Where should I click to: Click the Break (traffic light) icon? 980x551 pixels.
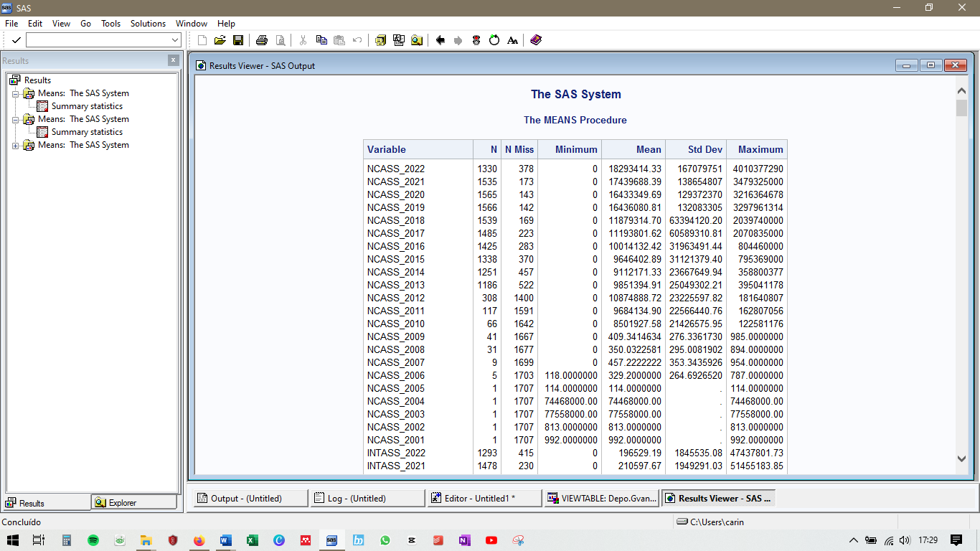coord(476,40)
